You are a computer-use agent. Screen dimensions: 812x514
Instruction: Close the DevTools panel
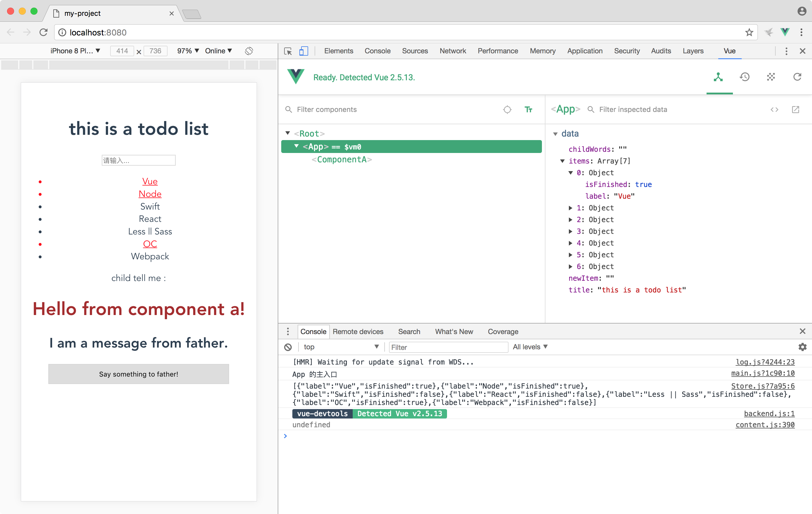pyautogui.click(x=803, y=51)
